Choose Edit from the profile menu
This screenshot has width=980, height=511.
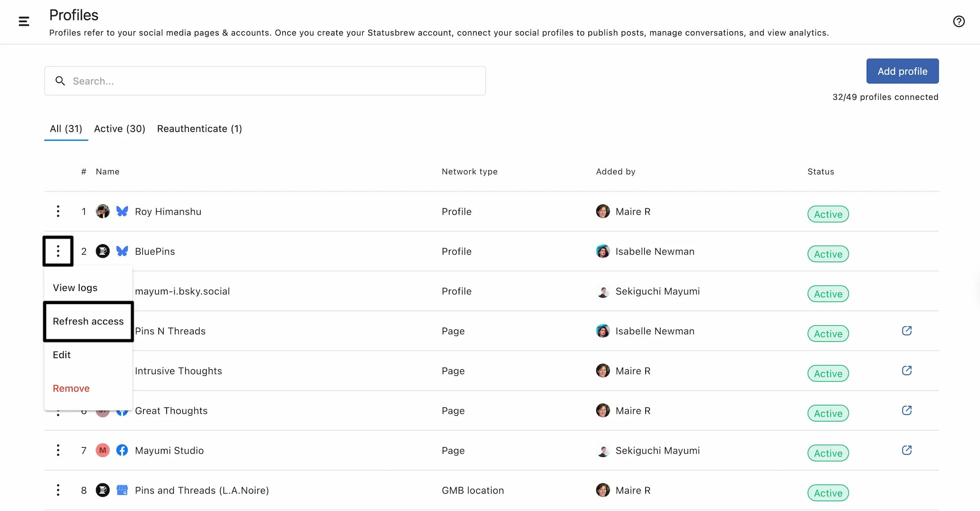click(62, 355)
